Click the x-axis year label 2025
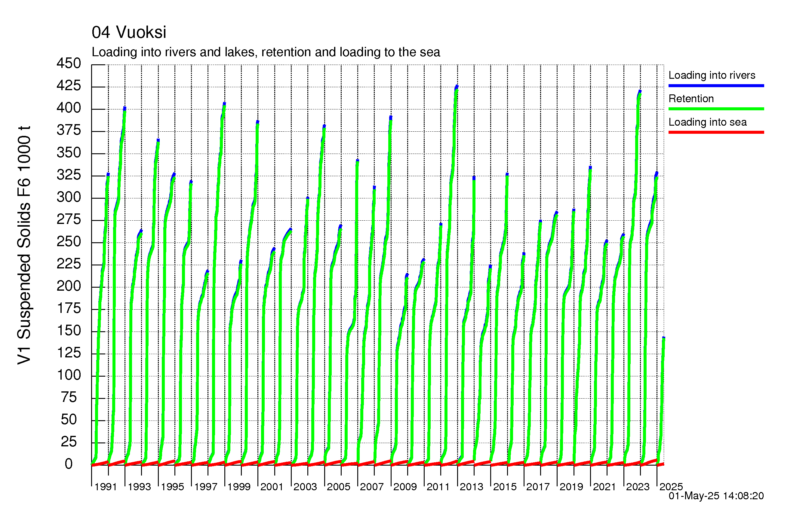The image size is (812, 511). [671, 487]
